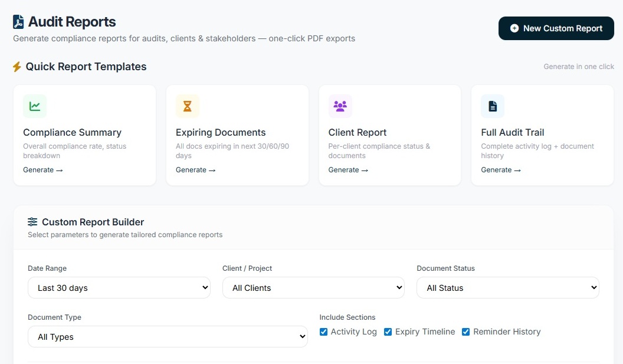
Task: Click the lightning bolt Quick Report Templates icon
Action: click(x=17, y=67)
